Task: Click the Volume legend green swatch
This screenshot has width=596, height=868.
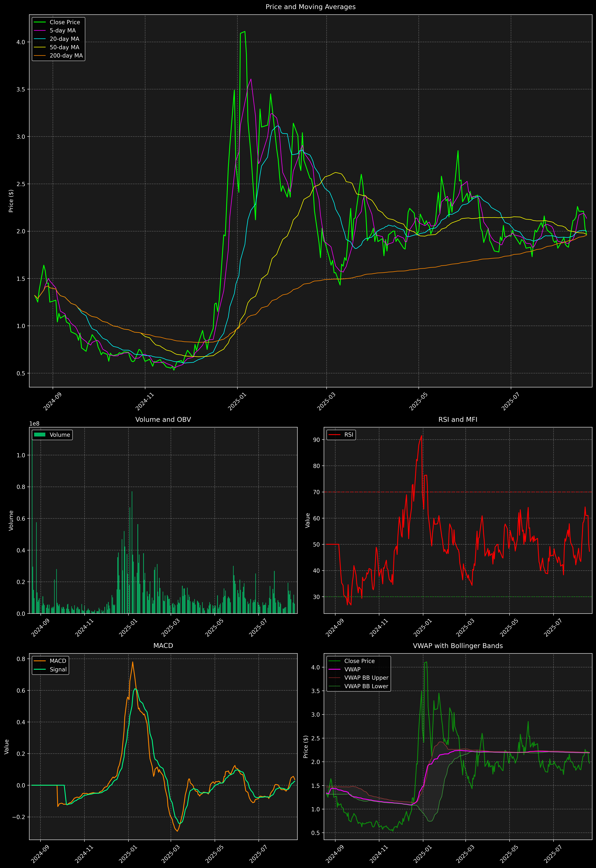Action: coord(40,435)
